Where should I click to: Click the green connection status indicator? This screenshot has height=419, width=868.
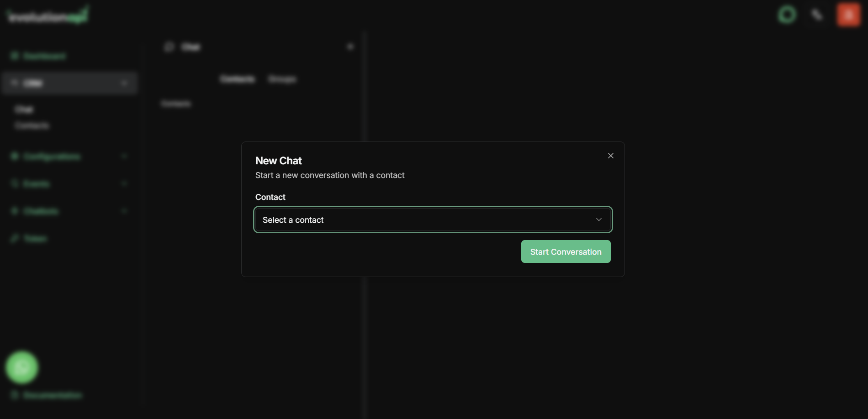(787, 14)
